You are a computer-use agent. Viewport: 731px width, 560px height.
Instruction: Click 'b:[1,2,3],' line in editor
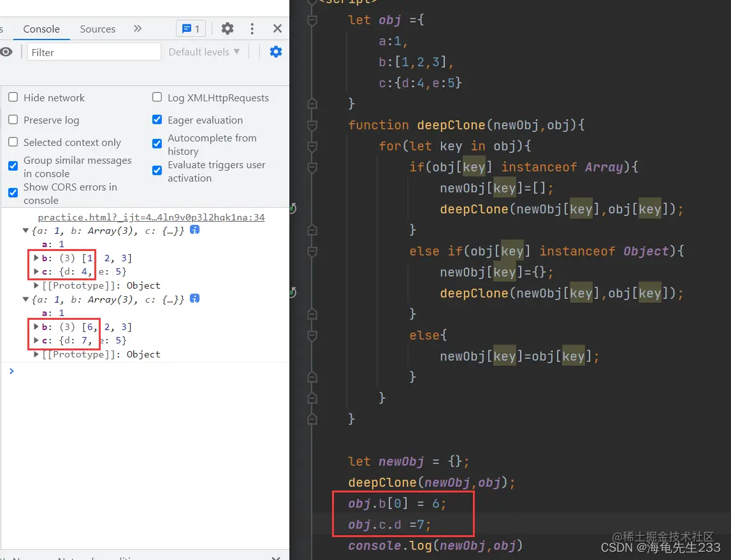416,62
